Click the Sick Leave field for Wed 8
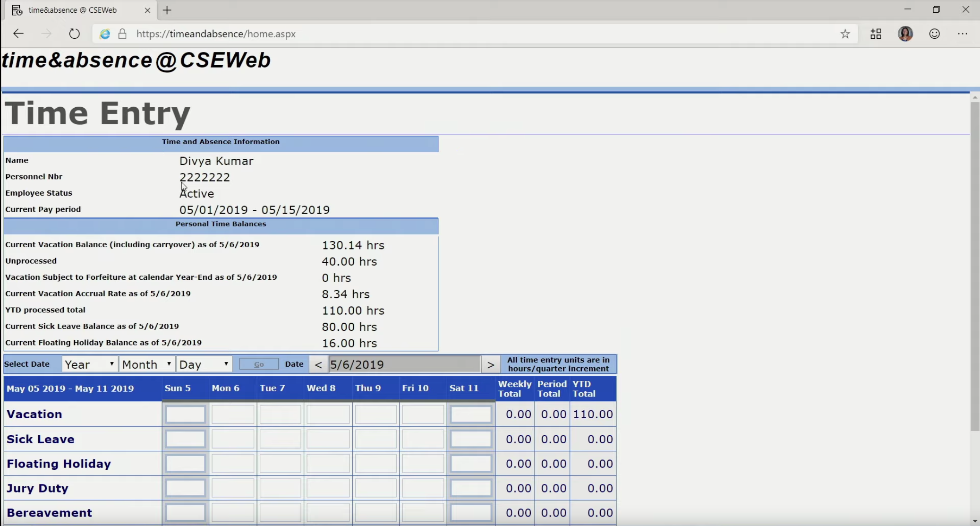The image size is (980, 526). [328, 439]
